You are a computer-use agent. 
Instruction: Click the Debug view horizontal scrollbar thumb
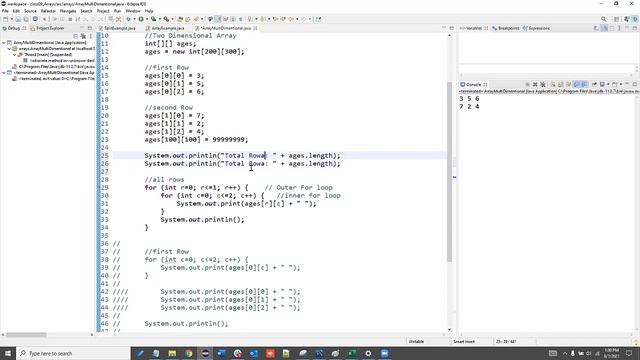25,335
